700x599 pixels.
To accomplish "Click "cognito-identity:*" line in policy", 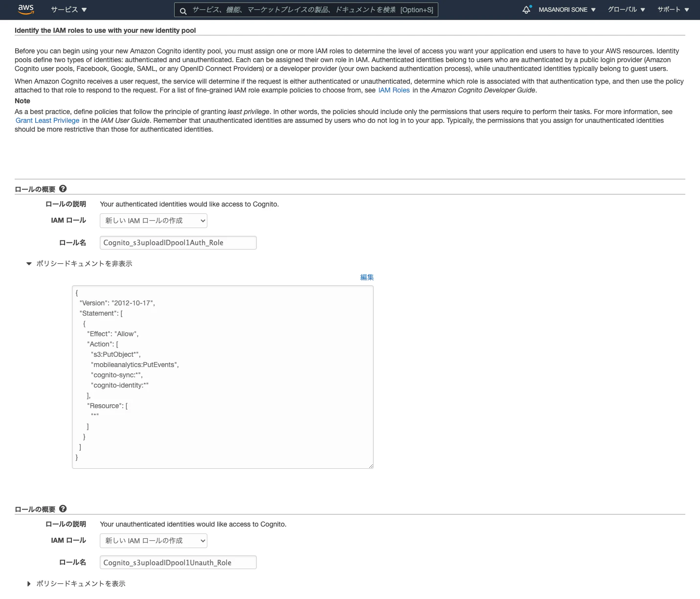I will click(x=120, y=385).
